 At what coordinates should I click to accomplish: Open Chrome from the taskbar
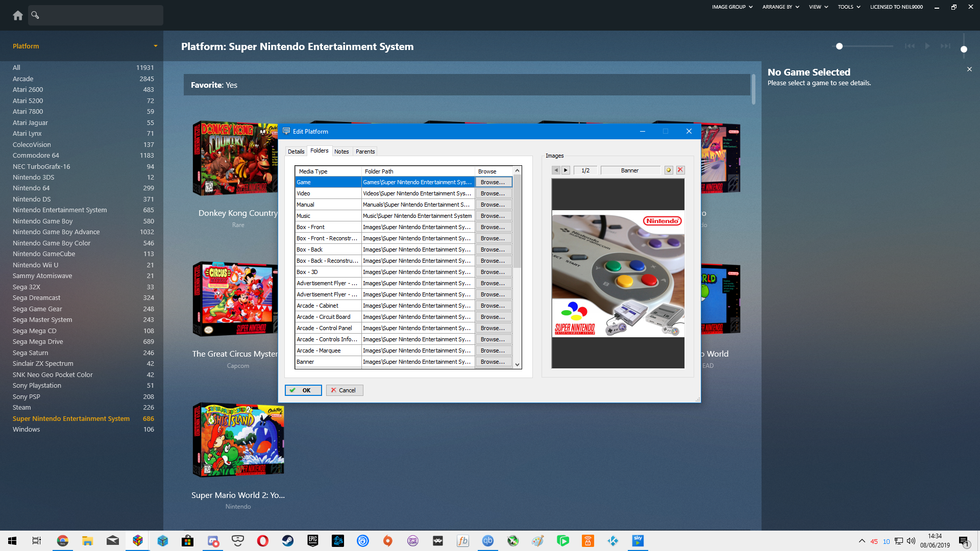(63, 541)
